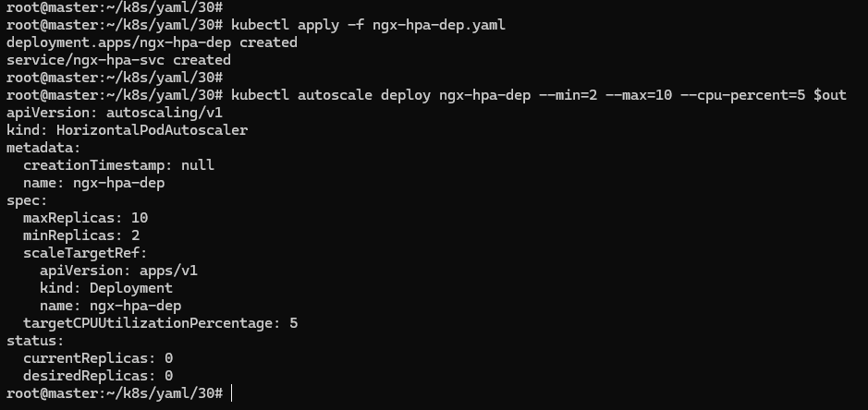This screenshot has height=410, width=868.
Task: Click the 'name: ngx-hpa-dep' line under metadata
Action: coord(93,183)
